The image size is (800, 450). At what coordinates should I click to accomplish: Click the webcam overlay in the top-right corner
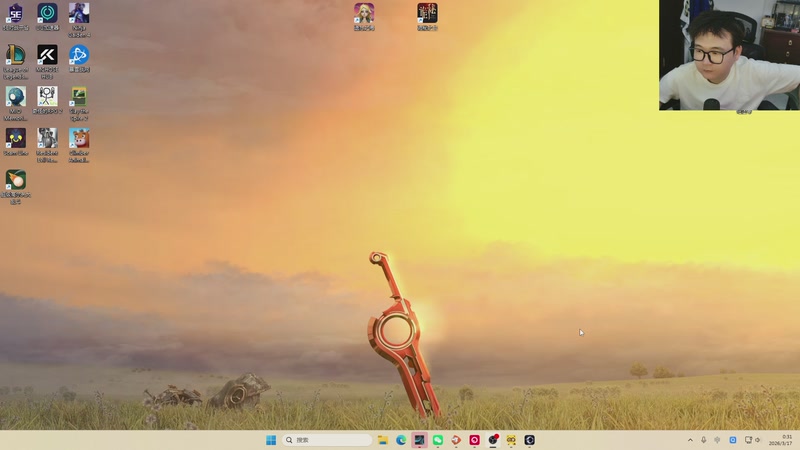pos(730,55)
